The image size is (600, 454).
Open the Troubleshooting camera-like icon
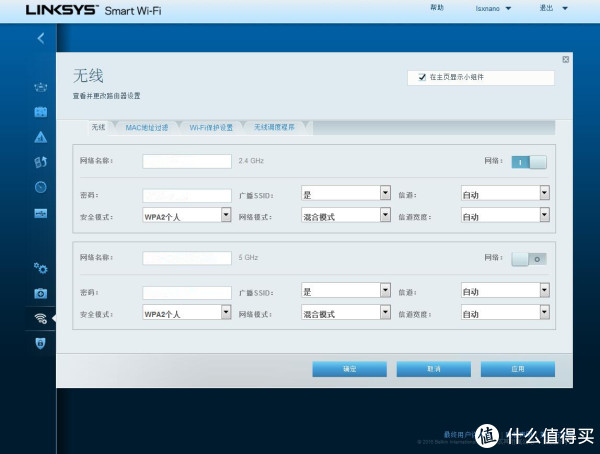(41, 294)
